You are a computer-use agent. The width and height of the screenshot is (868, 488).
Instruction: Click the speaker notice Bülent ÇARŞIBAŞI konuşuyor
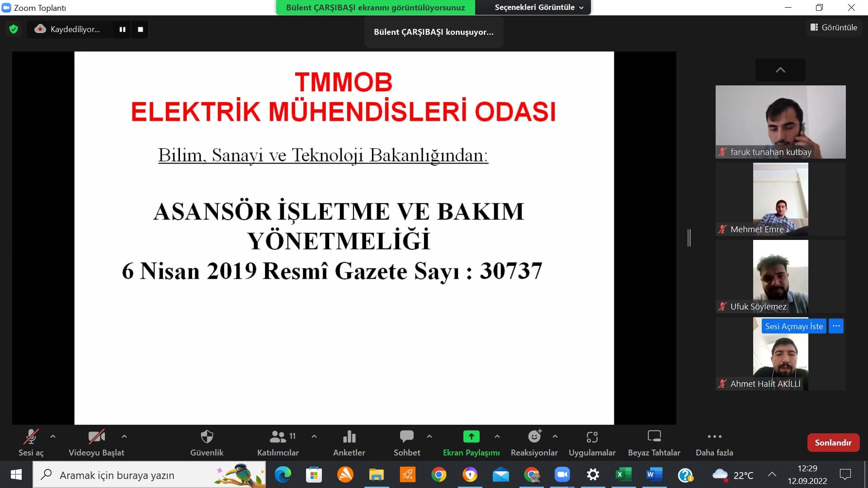coord(434,32)
